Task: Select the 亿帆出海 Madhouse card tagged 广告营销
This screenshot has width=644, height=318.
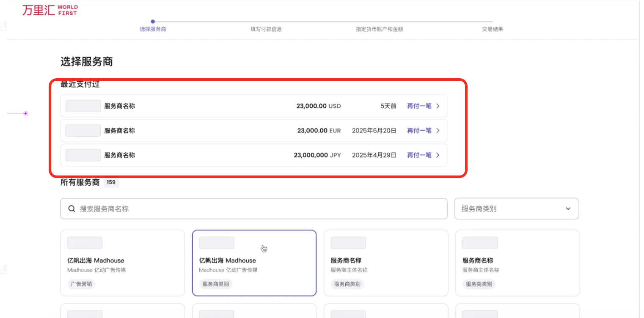Action: 123,263
